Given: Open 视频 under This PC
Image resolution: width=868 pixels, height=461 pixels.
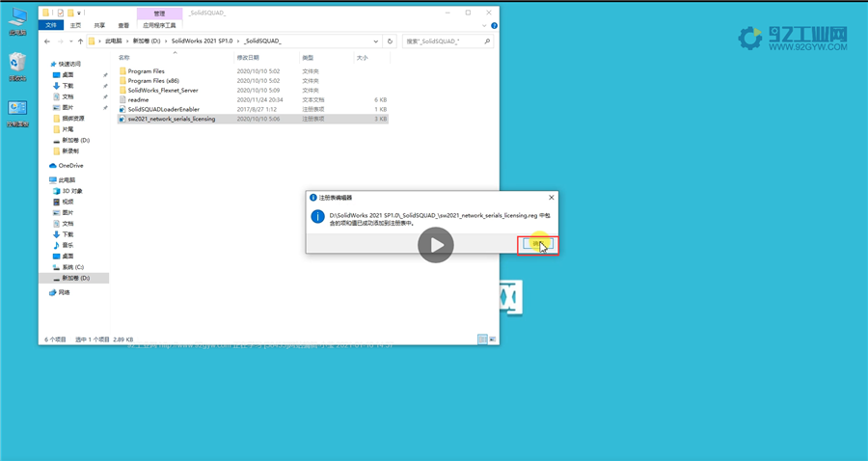Looking at the screenshot, I should pos(63,202).
